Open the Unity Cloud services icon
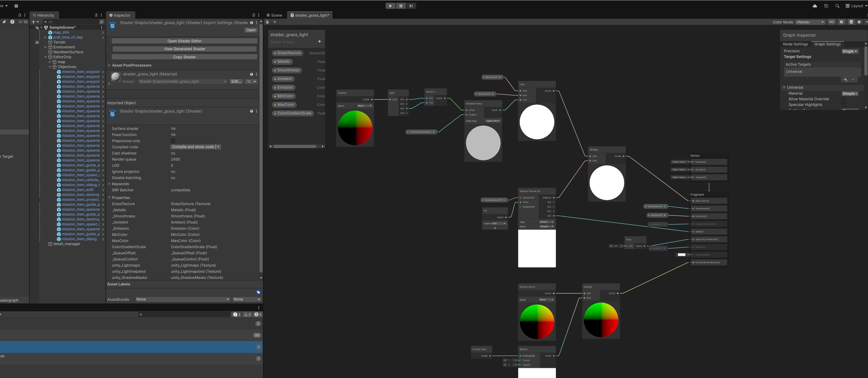This screenshot has width=868, height=378. click(x=815, y=6)
